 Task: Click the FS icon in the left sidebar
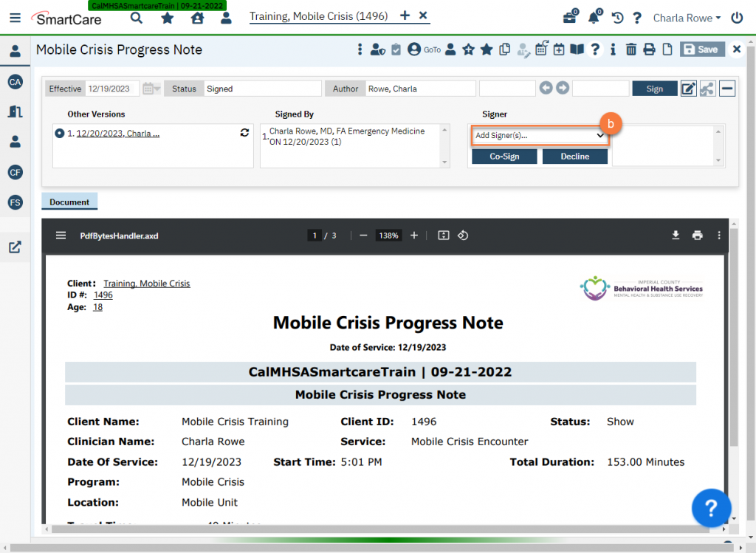pos(16,202)
